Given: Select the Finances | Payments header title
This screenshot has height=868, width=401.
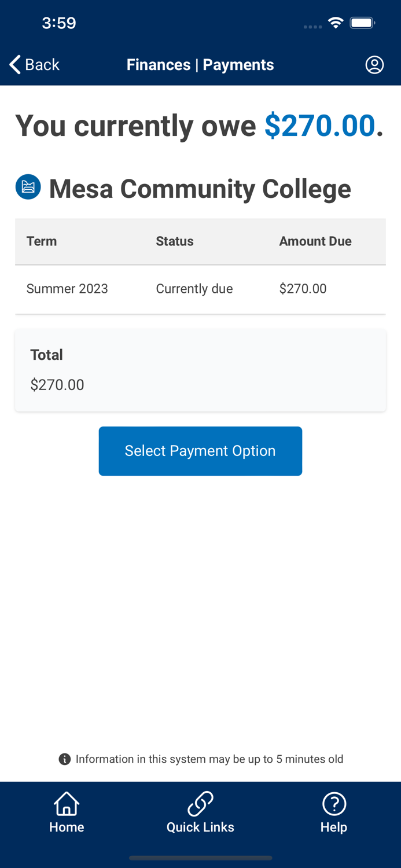Looking at the screenshot, I should (200, 65).
